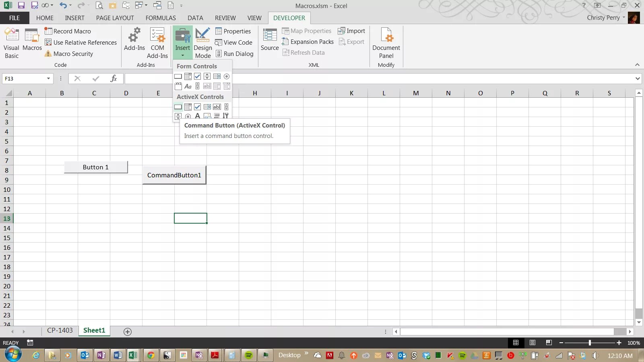The width and height of the screenshot is (644, 362).
Task: Open COM Add-Ins dialog
Action: click(x=157, y=43)
